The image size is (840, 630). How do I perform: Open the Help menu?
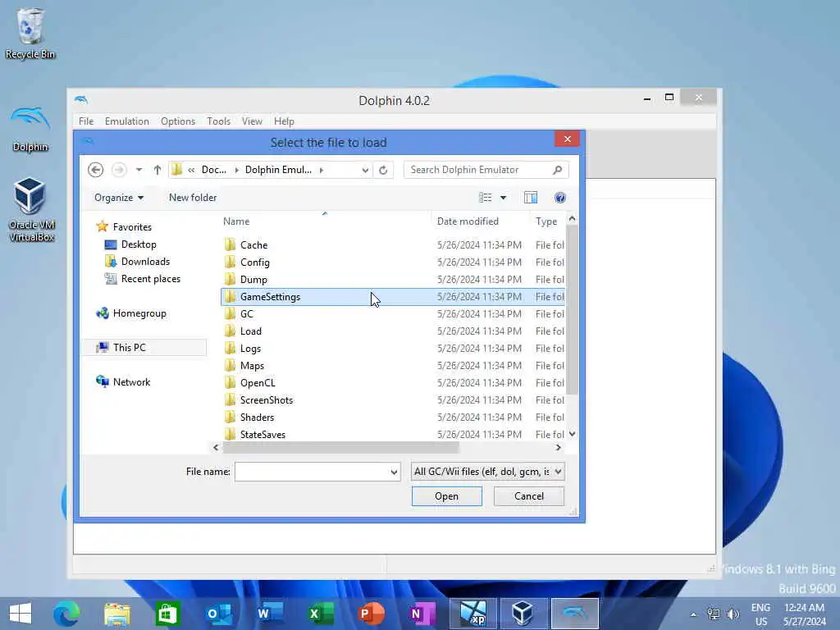[284, 121]
